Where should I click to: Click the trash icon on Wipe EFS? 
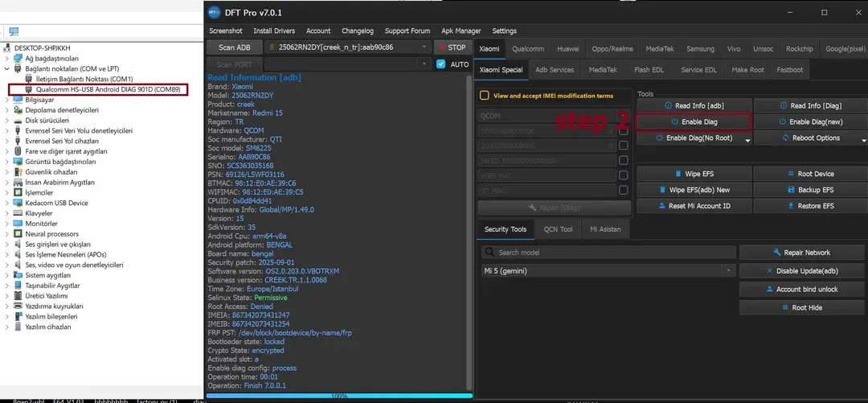(x=678, y=174)
